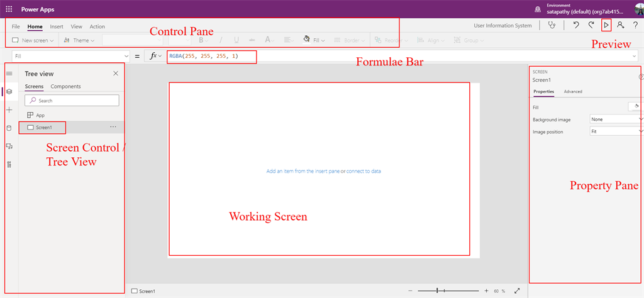The height and width of the screenshot is (298, 644).
Task: Open the Data sources cylinder icon
Action: click(x=9, y=128)
